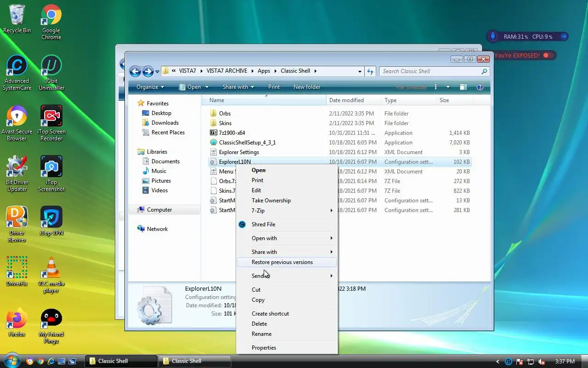Choose Open in the context menu
Screen dimensions: 588x368
287,170
